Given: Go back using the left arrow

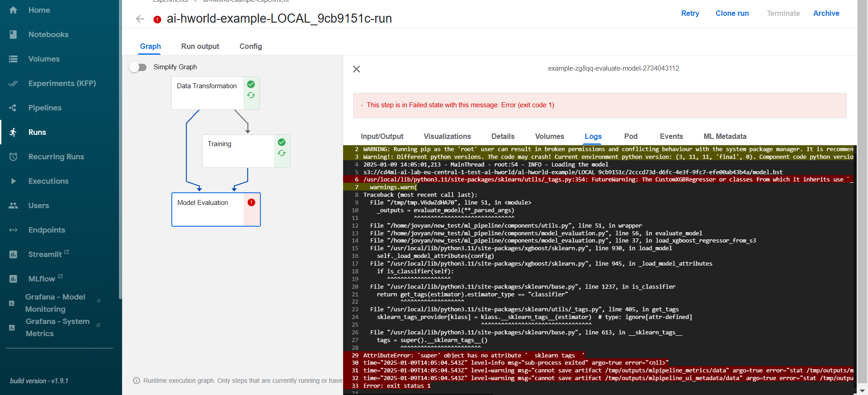Looking at the screenshot, I should pyautogui.click(x=140, y=19).
